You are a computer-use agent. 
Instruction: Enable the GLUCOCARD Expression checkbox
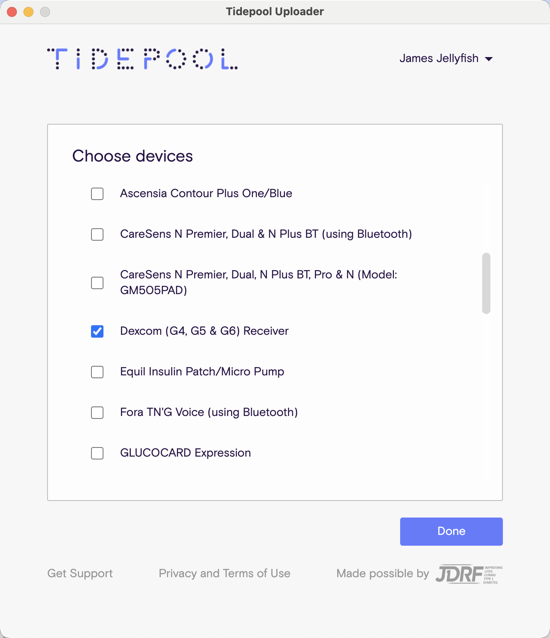[97, 453]
